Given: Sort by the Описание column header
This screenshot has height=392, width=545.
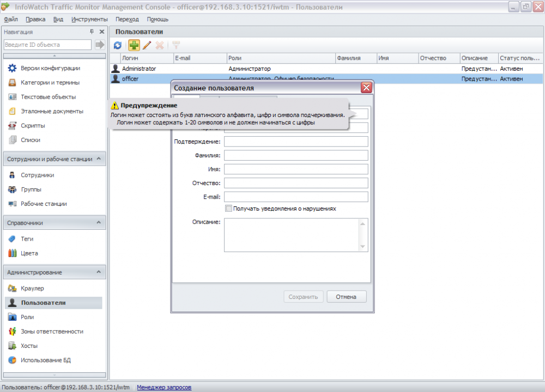Looking at the screenshot, I should (x=479, y=58).
